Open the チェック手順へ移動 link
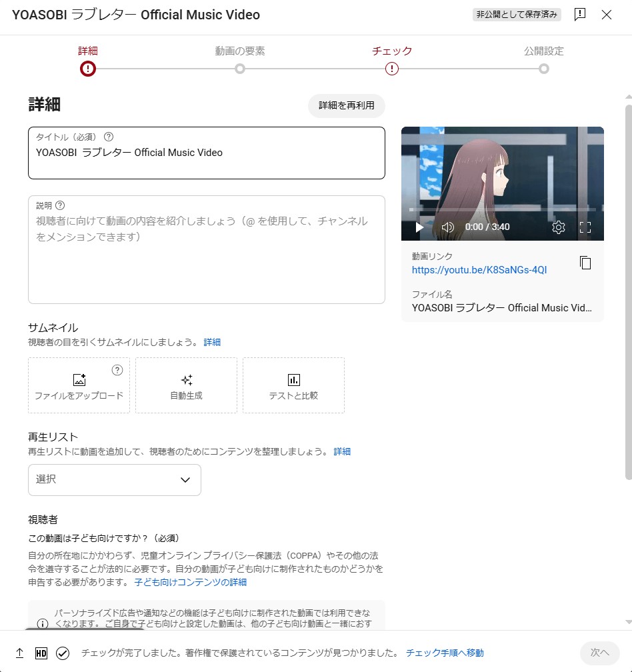632x672 pixels. click(445, 653)
